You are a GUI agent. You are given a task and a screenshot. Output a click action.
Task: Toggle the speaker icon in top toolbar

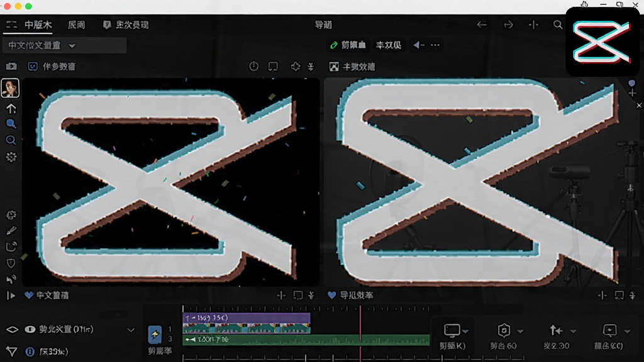418,45
